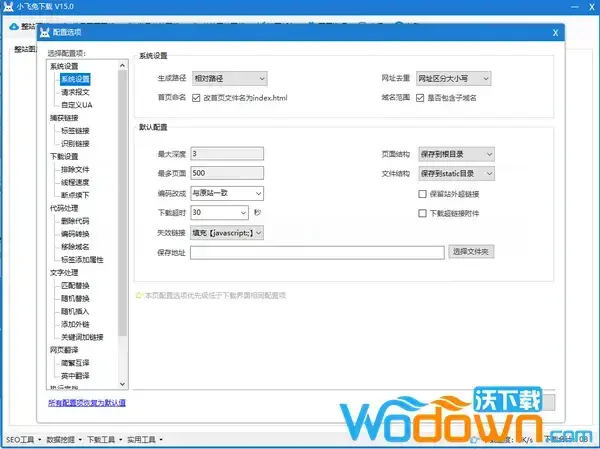600x449 pixels.
Task: Click the 选择文件夹 button
Action: pos(471,251)
